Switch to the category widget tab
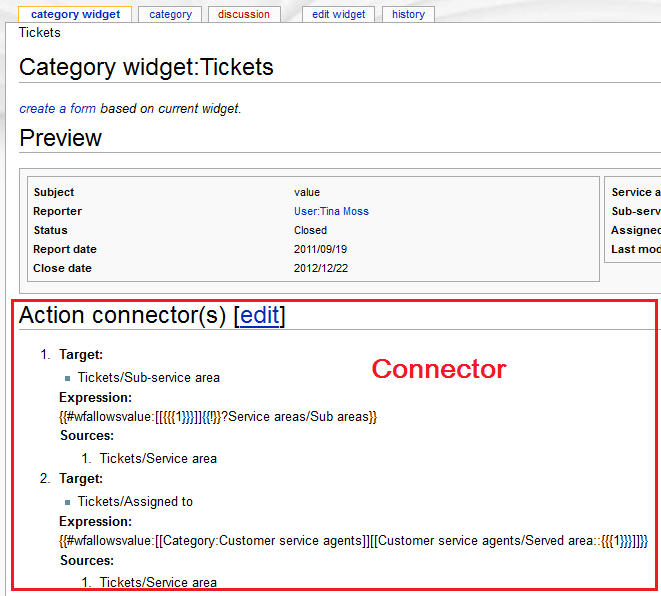 click(x=75, y=14)
